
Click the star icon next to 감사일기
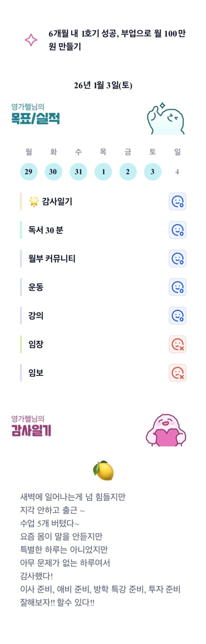(34, 201)
